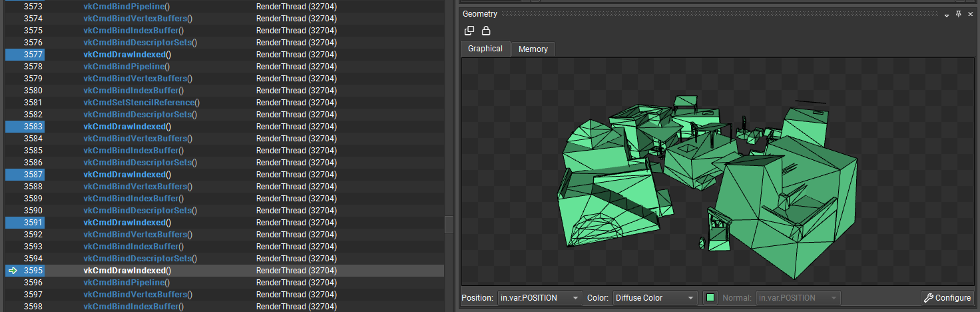Click RenderThread (32704) in row 3573

point(296,7)
